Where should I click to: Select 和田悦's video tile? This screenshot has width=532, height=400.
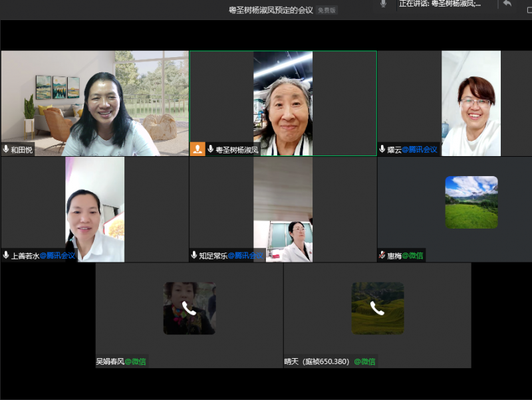point(94,103)
